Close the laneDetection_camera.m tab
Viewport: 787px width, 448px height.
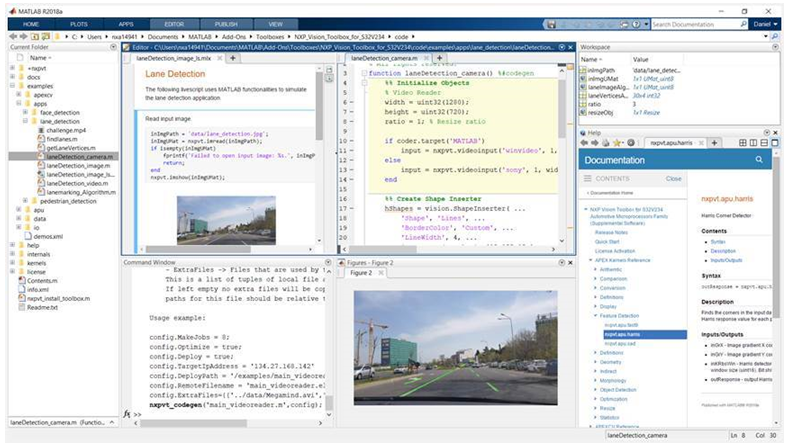point(426,58)
